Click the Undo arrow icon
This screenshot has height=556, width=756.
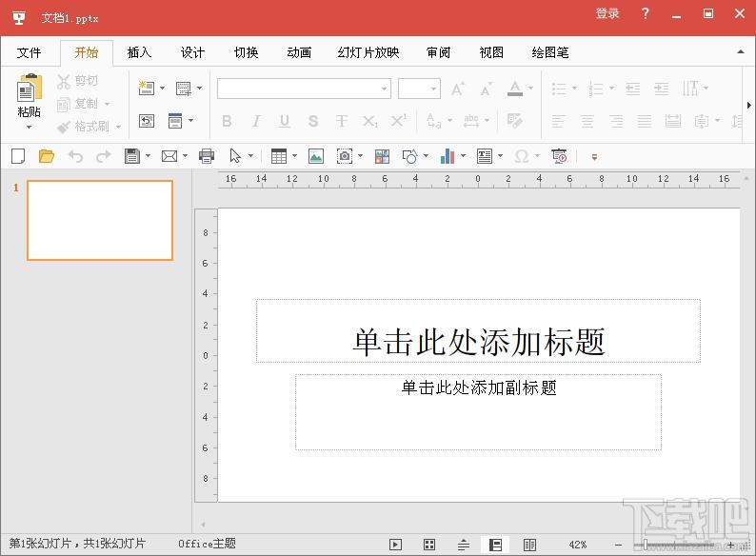[75, 156]
